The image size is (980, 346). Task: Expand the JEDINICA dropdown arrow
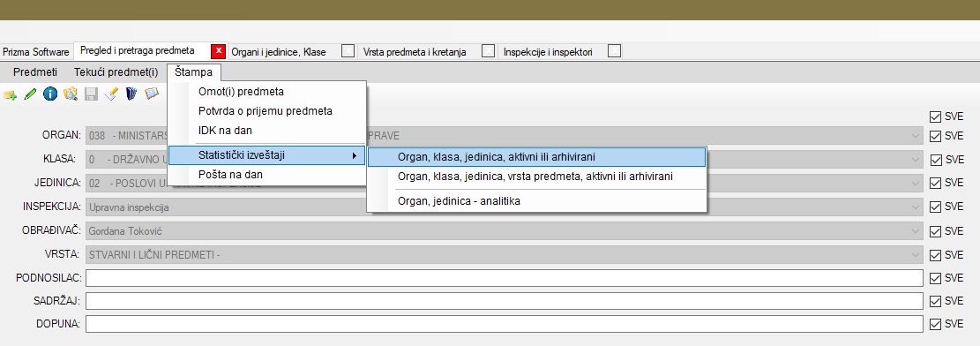[916, 184]
